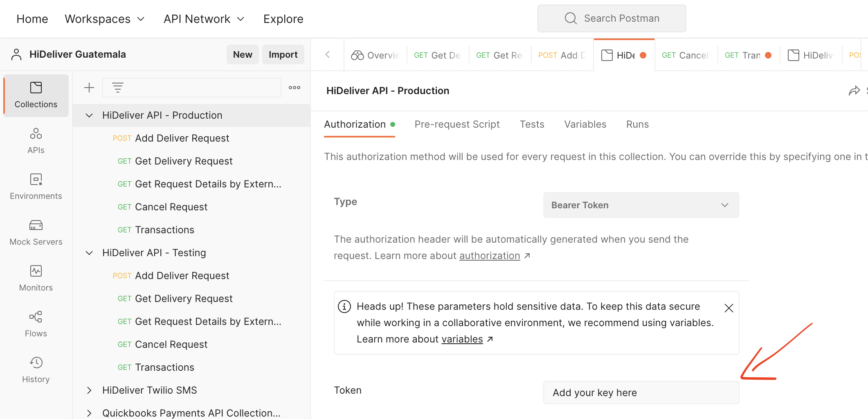The height and width of the screenshot is (419, 868).
Task: Open the Explore page
Action: click(x=283, y=19)
